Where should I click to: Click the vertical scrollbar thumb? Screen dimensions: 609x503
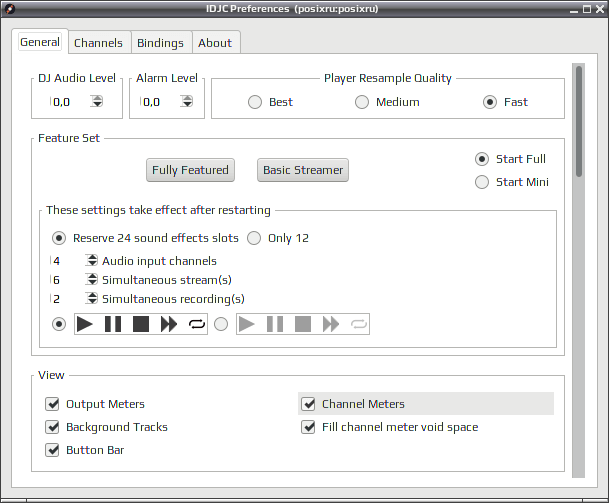(x=579, y=121)
